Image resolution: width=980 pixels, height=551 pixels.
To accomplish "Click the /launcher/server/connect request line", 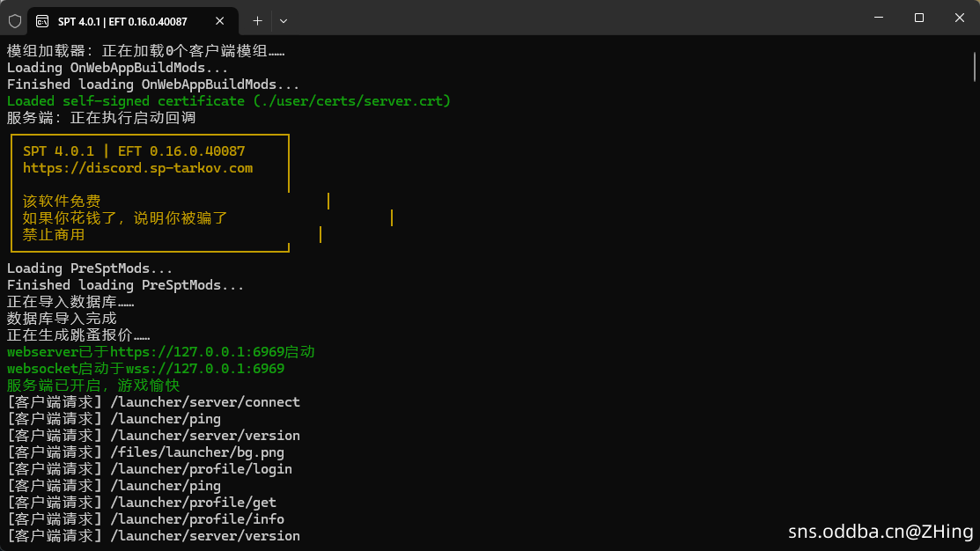I will click(x=204, y=402).
